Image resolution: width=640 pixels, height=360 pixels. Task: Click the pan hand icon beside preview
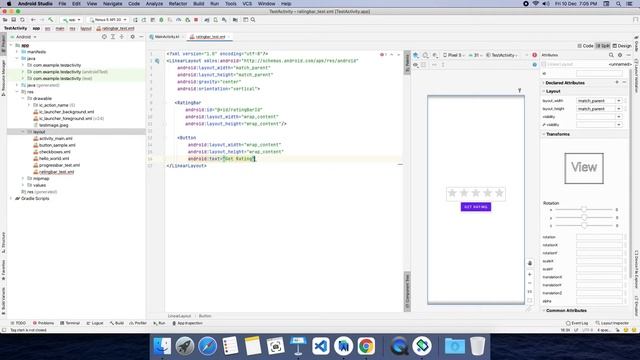point(530,263)
